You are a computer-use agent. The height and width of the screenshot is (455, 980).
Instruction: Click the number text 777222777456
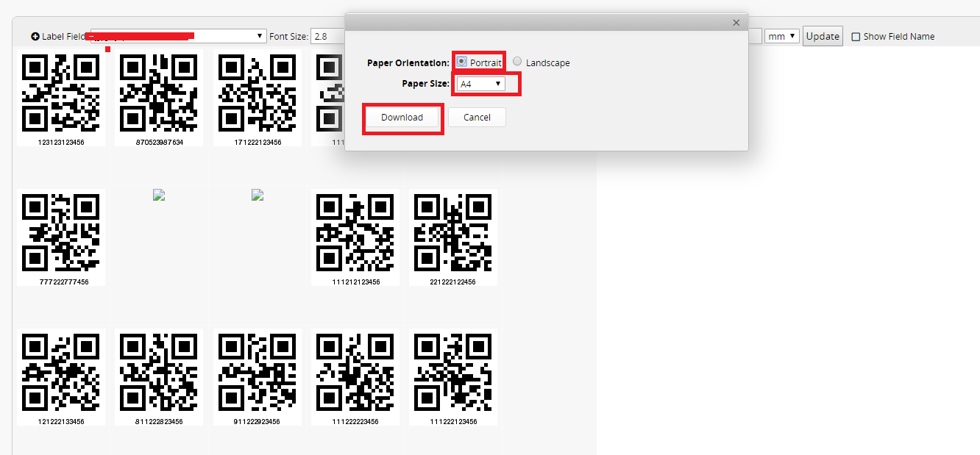point(64,282)
